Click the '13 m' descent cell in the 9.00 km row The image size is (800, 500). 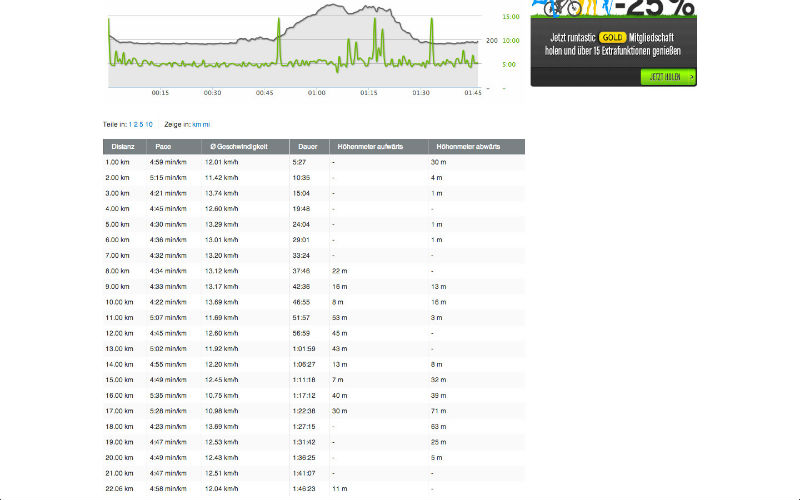438,287
